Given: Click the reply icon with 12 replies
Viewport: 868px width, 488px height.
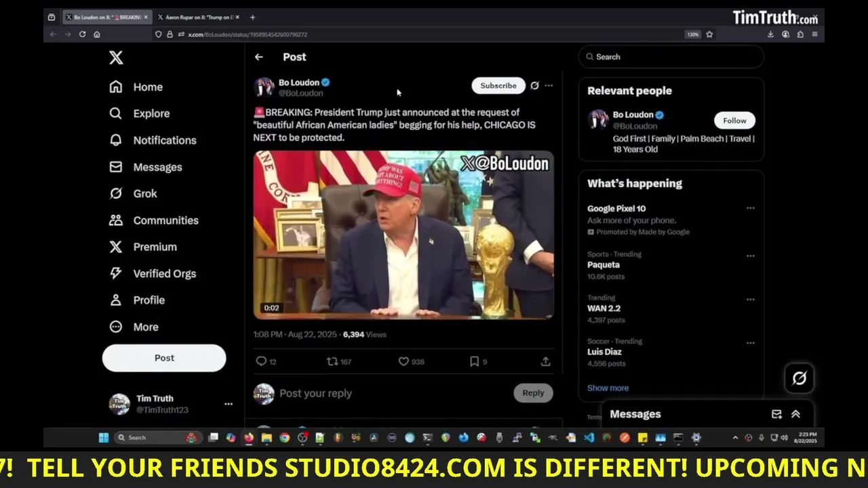Looking at the screenshot, I should [x=266, y=362].
